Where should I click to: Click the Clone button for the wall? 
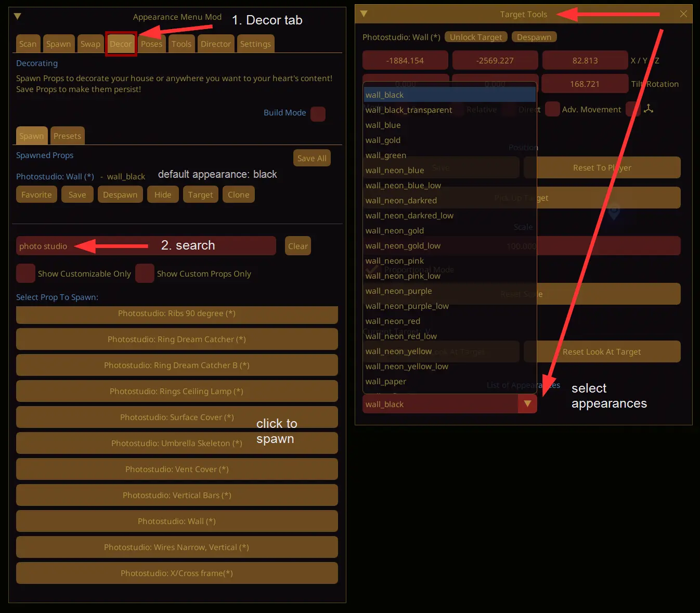click(239, 194)
